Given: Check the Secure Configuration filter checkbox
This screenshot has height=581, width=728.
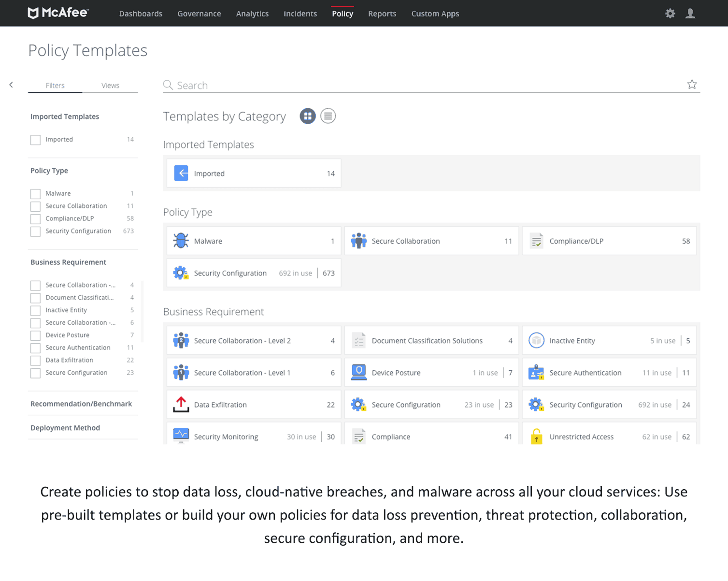Looking at the screenshot, I should pos(35,373).
